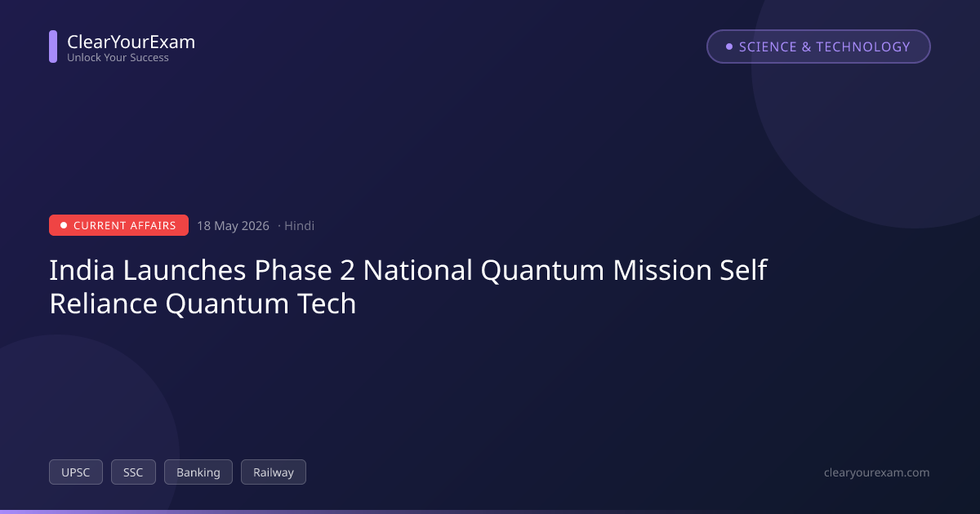Screen dimensions: 980x514
Task: Select the SSC exam tag
Action: pos(133,472)
